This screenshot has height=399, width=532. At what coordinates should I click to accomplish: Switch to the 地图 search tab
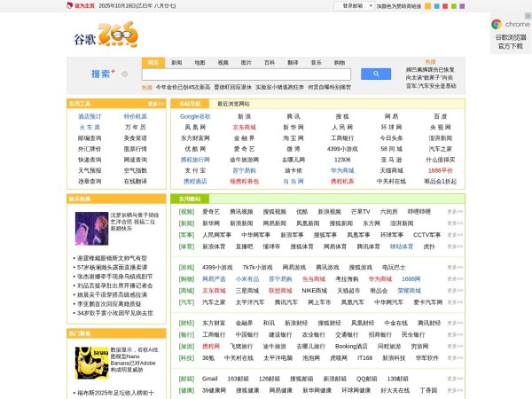click(x=199, y=62)
